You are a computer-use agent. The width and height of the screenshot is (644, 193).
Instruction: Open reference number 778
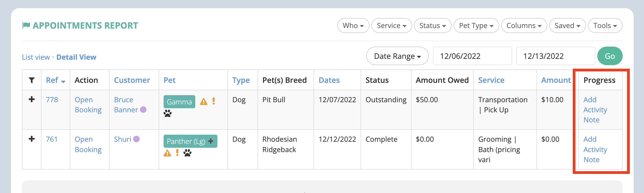52,100
